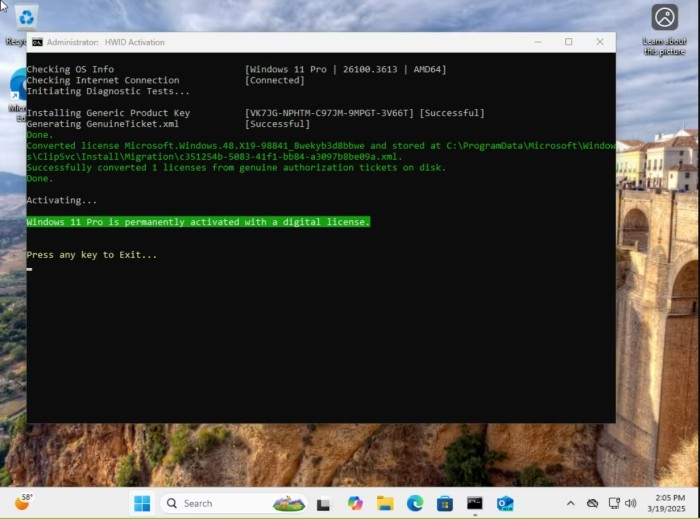Open File Explorer from the taskbar

385,503
